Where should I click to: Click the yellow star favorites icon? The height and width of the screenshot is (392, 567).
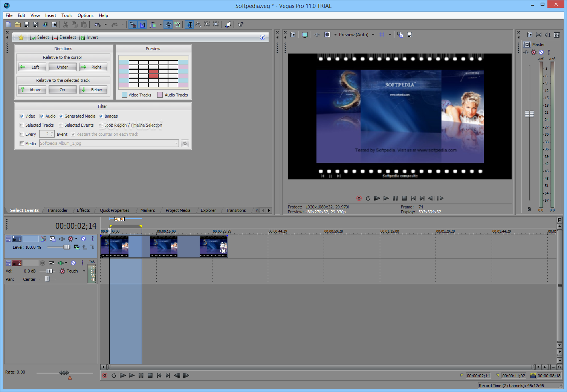click(x=21, y=37)
